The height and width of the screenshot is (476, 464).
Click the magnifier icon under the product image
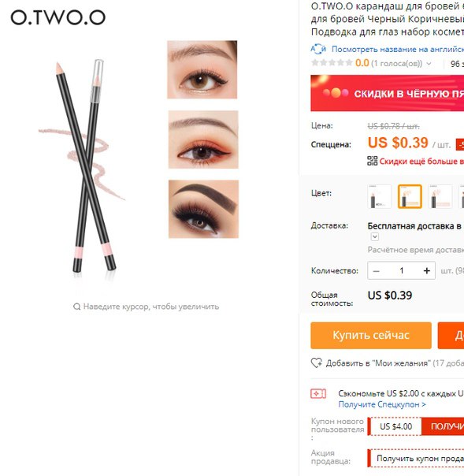pyautogui.click(x=76, y=307)
